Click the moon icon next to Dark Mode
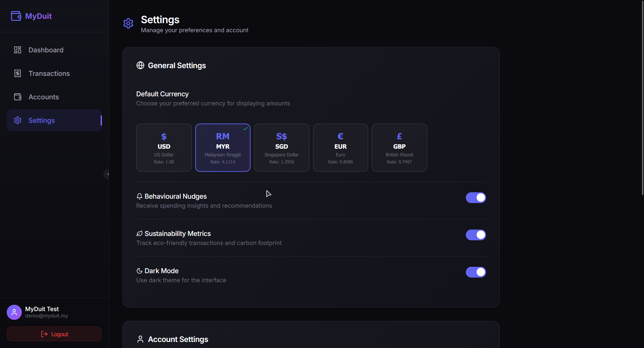Image resolution: width=644 pixels, height=348 pixels. tap(139, 271)
